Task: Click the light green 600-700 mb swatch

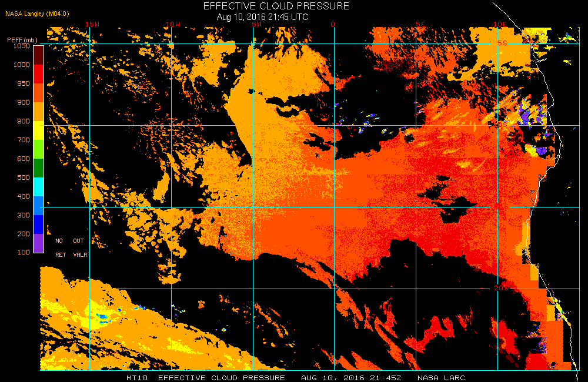Action: click(x=39, y=149)
